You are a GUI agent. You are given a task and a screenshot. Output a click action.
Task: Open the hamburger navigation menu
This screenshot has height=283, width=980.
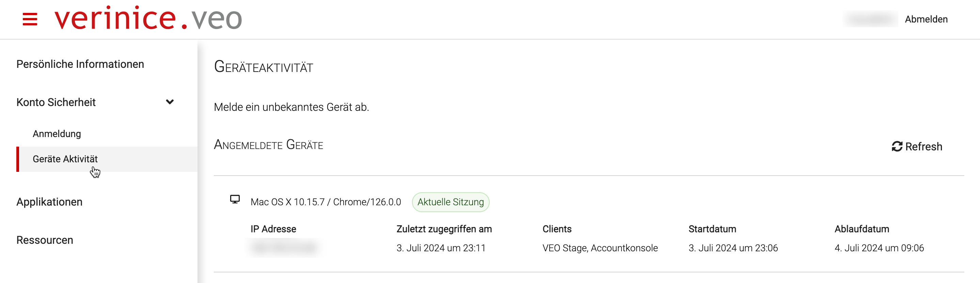click(x=29, y=19)
